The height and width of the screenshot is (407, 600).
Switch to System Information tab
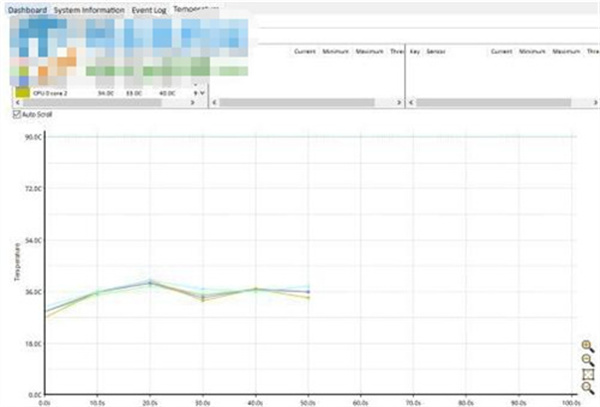pyautogui.click(x=89, y=10)
